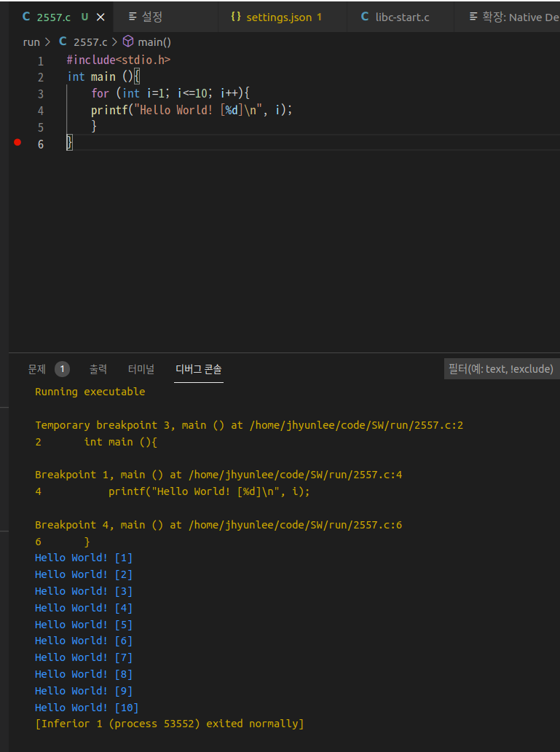Toggle the red breakpoint on line 6
Screen dimensions: 560x752
[x=17, y=142]
